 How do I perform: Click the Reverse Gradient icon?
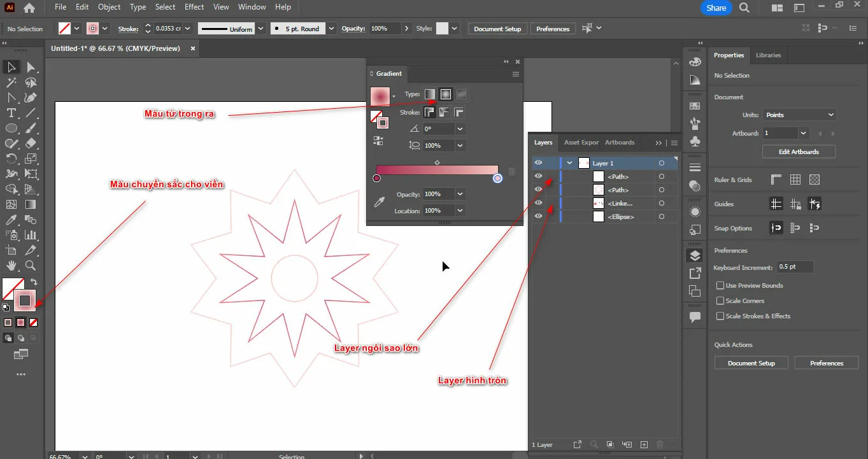[x=378, y=141]
